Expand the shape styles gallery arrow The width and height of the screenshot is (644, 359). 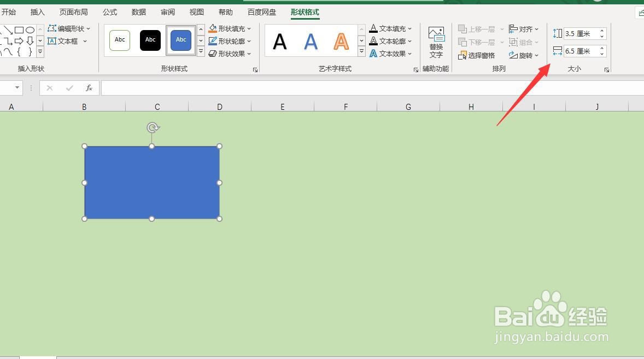click(200, 51)
